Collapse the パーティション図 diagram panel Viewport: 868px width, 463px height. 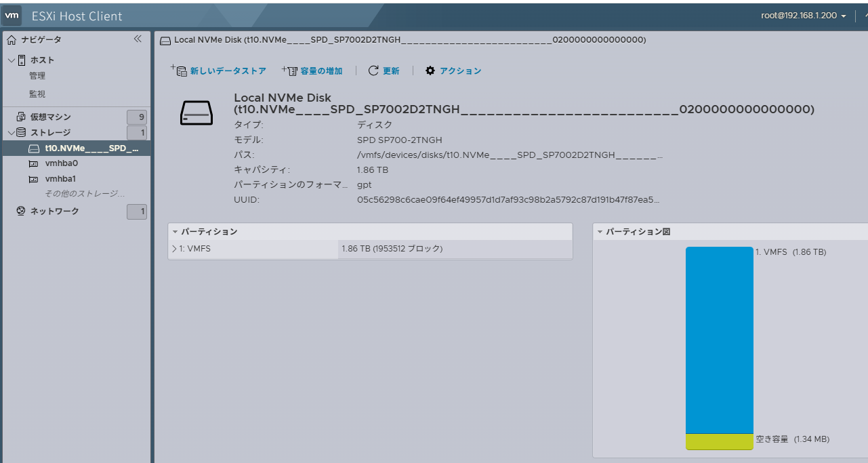tap(600, 232)
